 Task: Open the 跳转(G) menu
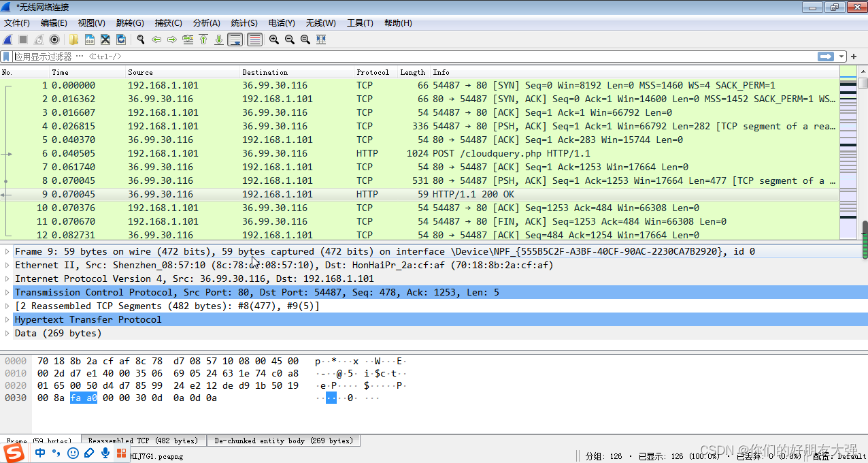tap(130, 23)
